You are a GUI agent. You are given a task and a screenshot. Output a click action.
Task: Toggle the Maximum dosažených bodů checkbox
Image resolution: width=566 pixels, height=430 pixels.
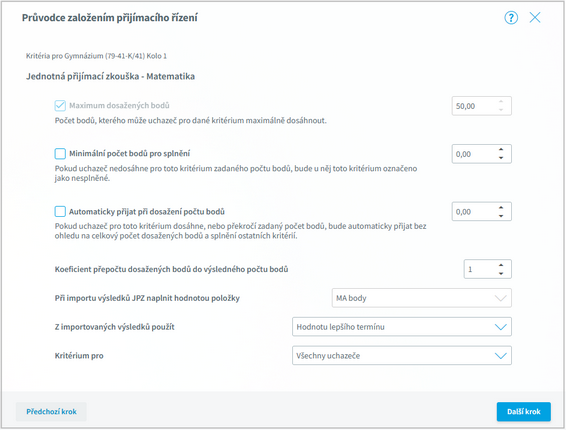pos(60,105)
